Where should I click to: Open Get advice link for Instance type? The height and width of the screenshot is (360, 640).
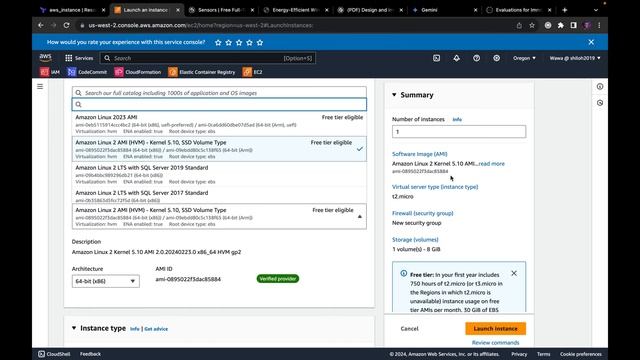point(156,329)
